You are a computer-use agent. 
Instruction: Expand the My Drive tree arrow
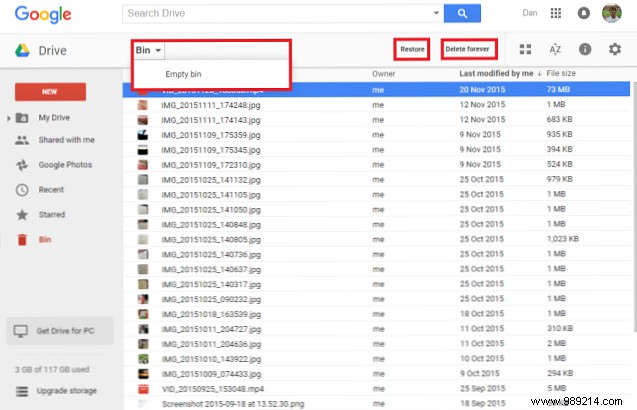(9, 118)
